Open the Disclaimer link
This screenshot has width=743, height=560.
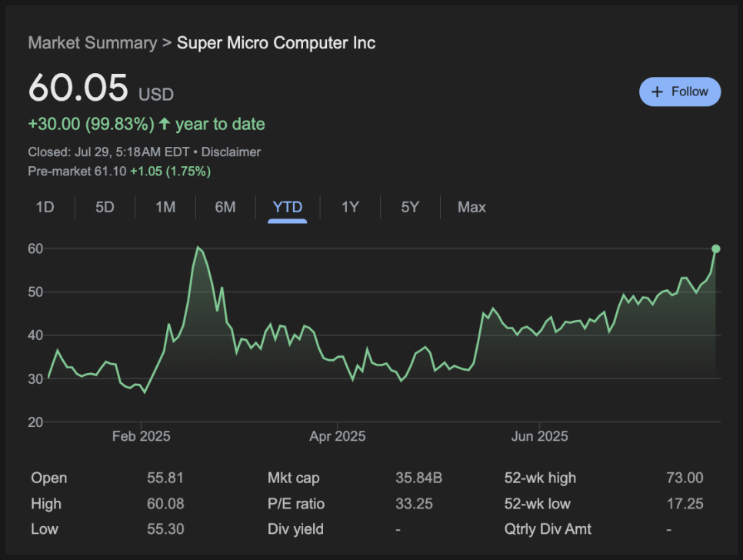click(x=231, y=152)
